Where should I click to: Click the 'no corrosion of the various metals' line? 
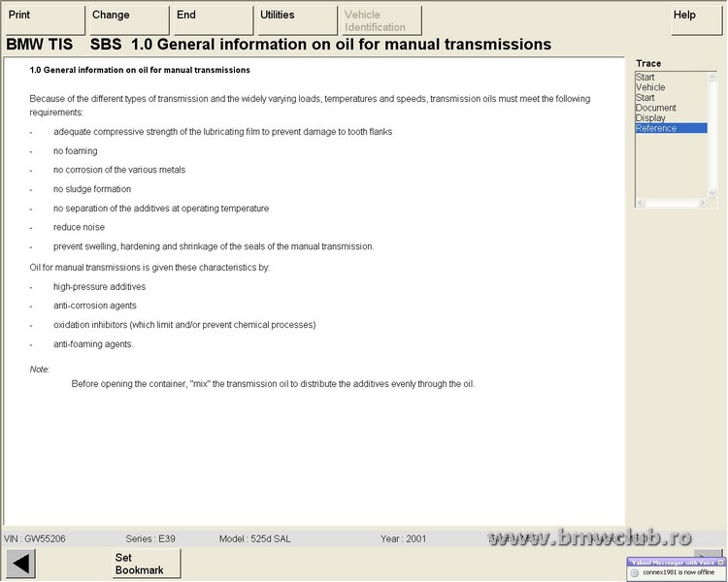pos(119,170)
